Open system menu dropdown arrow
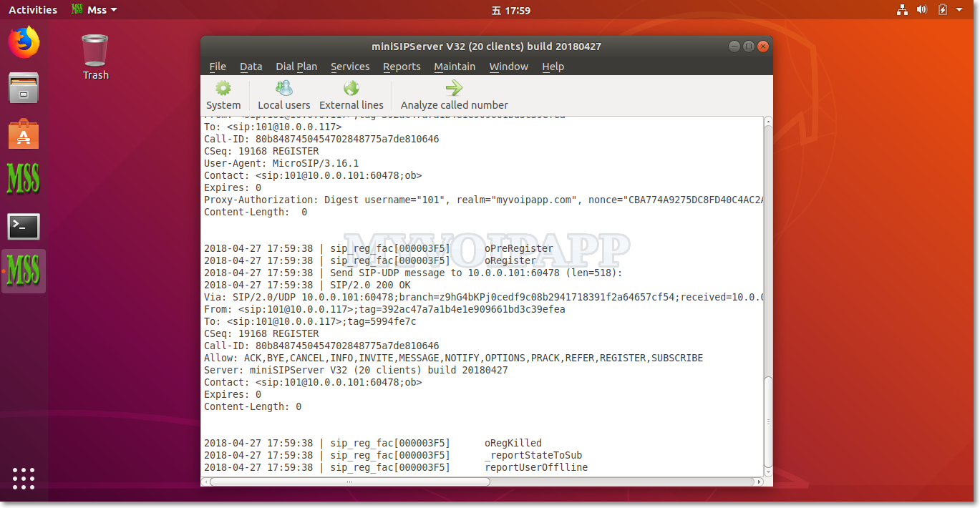 pyautogui.click(x=959, y=10)
